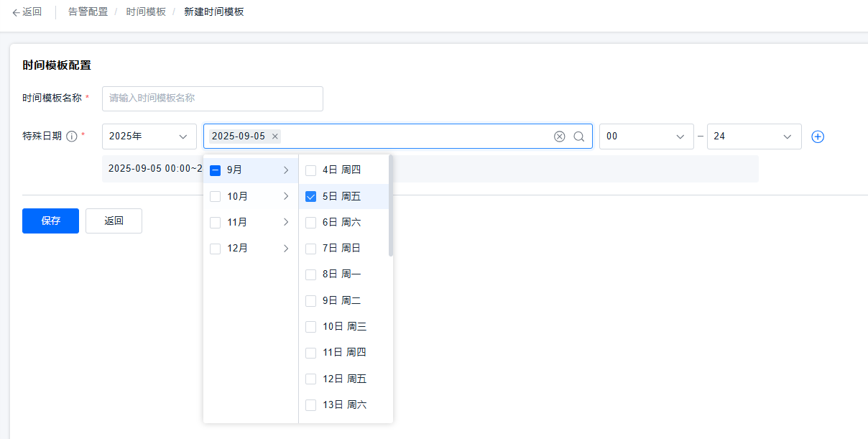Check the 6日 周六 checkbox

[x=310, y=222]
